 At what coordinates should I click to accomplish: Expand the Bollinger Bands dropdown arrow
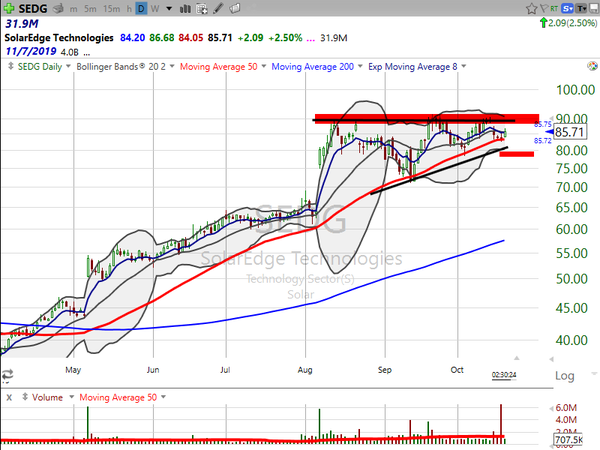coord(172,66)
